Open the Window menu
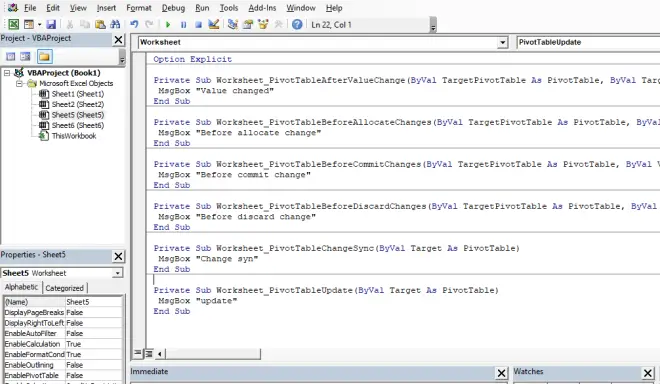660x384 pixels. click(x=301, y=8)
